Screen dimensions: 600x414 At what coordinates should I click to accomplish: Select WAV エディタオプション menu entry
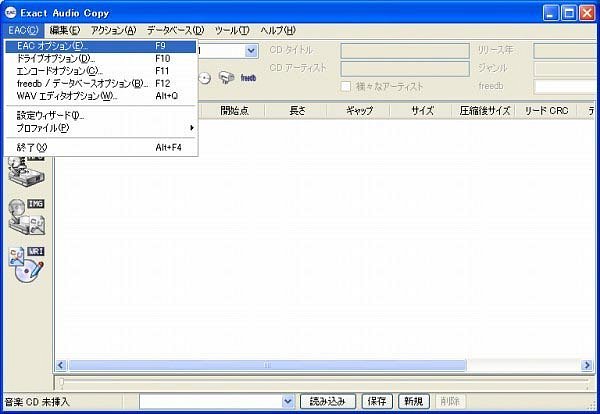click(101, 96)
